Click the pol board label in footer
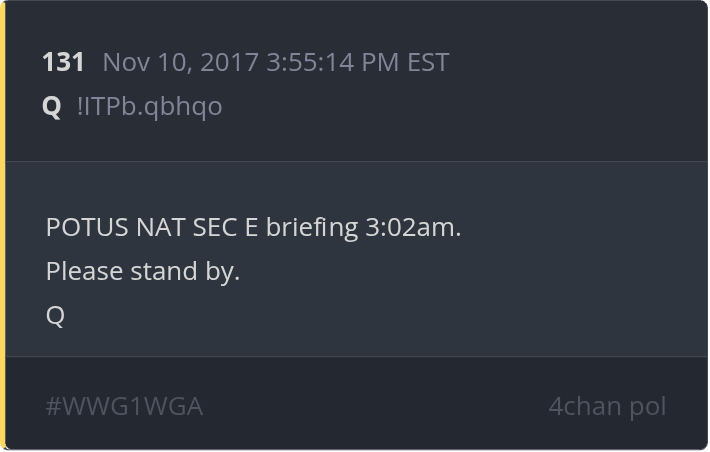710x452 pixels. point(648,407)
